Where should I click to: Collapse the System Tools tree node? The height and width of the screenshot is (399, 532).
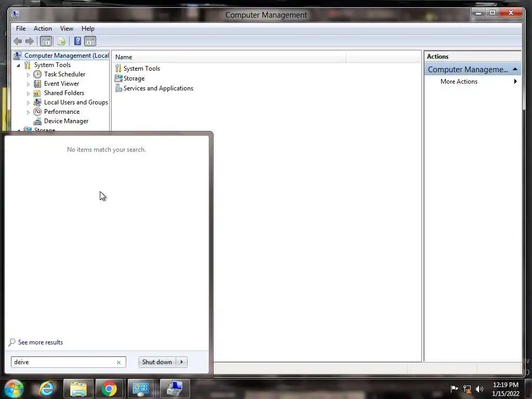pos(18,65)
